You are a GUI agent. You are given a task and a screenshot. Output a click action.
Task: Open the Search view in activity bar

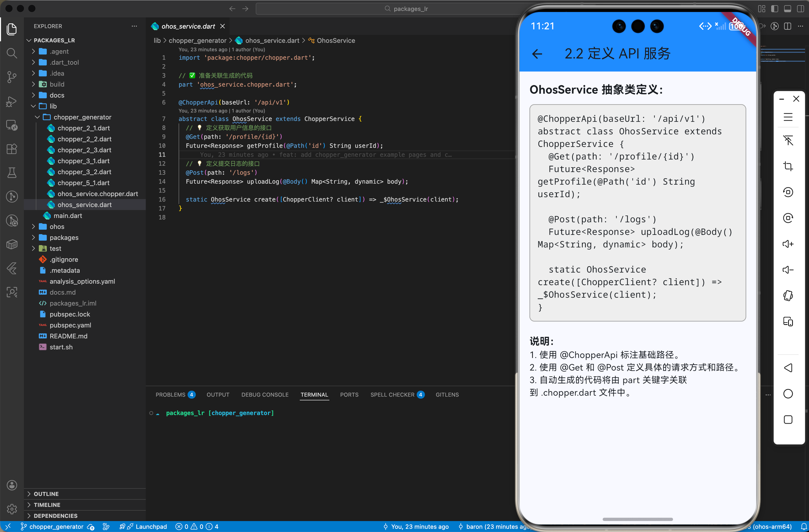pyautogui.click(x=12, y=53)
